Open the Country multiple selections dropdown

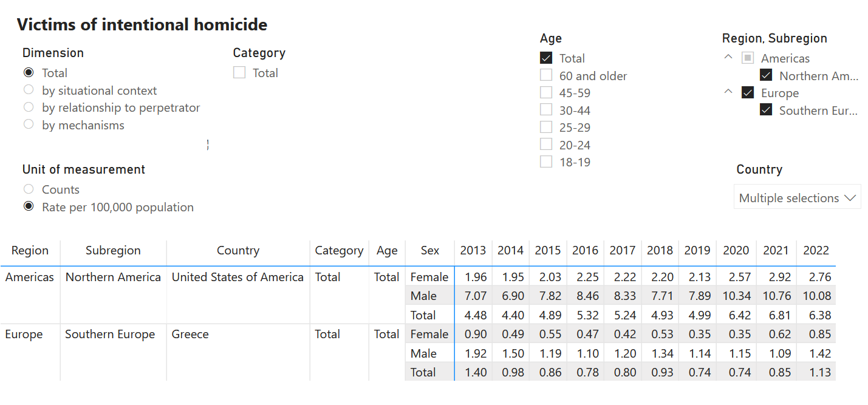797,198
